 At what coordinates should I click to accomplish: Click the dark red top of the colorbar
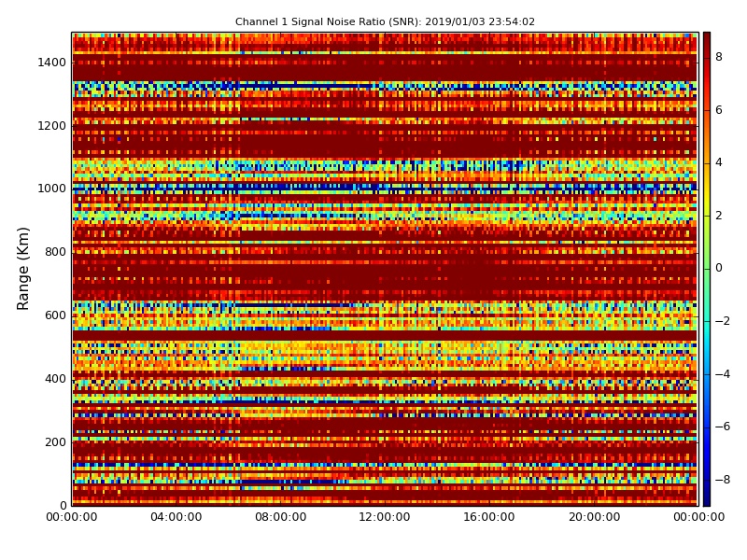coord(707,38)
